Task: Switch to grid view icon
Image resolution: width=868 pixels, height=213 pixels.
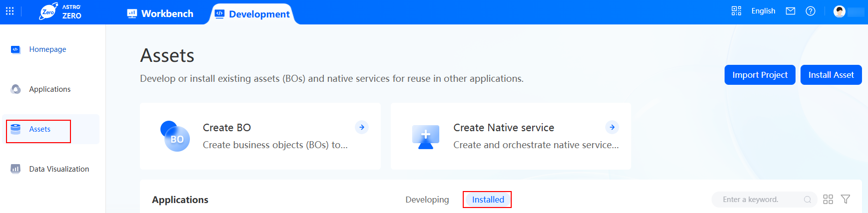Action: [x=828, y=200]
